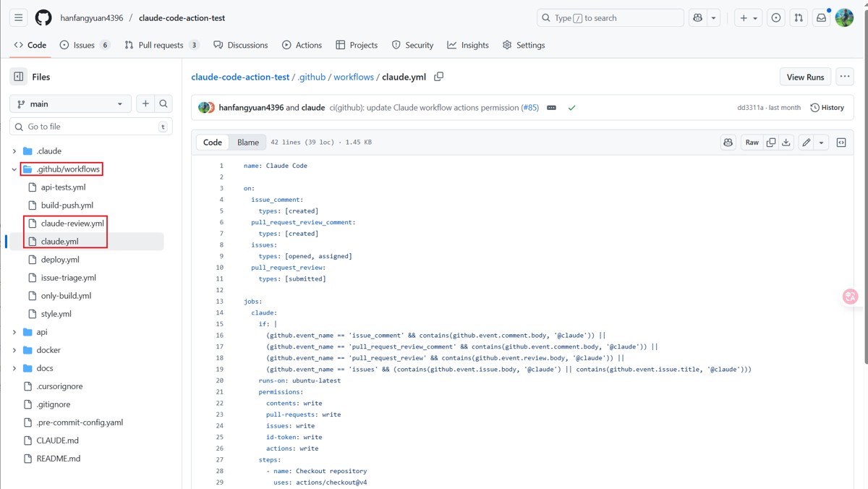Copy file path icon next to claude.yml
Viewport: 868px width, 489px height.
[438, 77]
